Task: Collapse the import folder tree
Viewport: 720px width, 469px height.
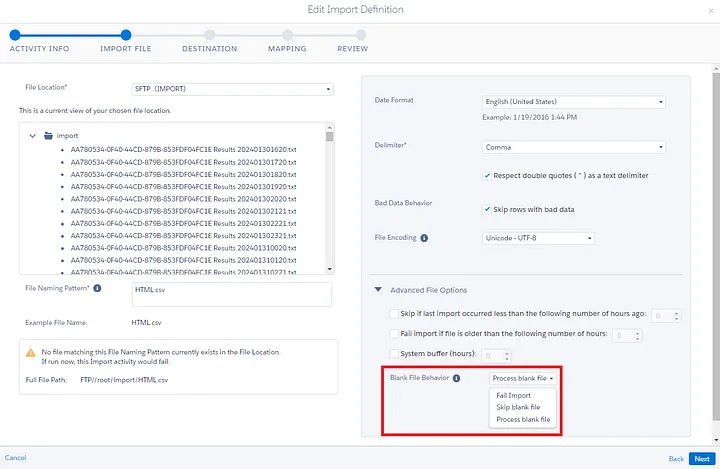Action: 33,136
